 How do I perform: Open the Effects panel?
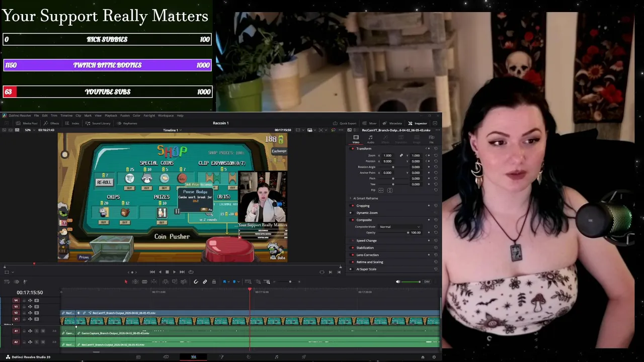pos(52,123)
